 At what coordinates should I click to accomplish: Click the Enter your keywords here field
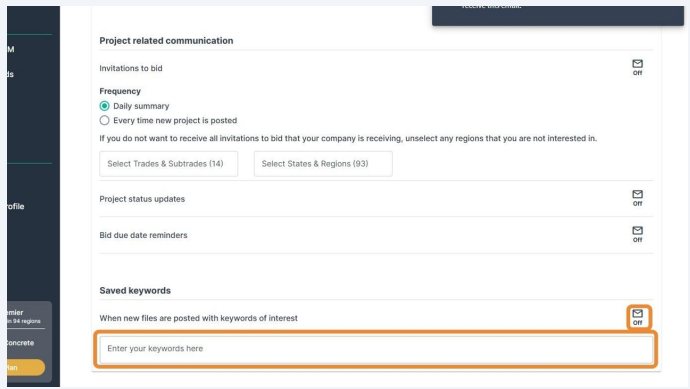(x=376, y=349)
